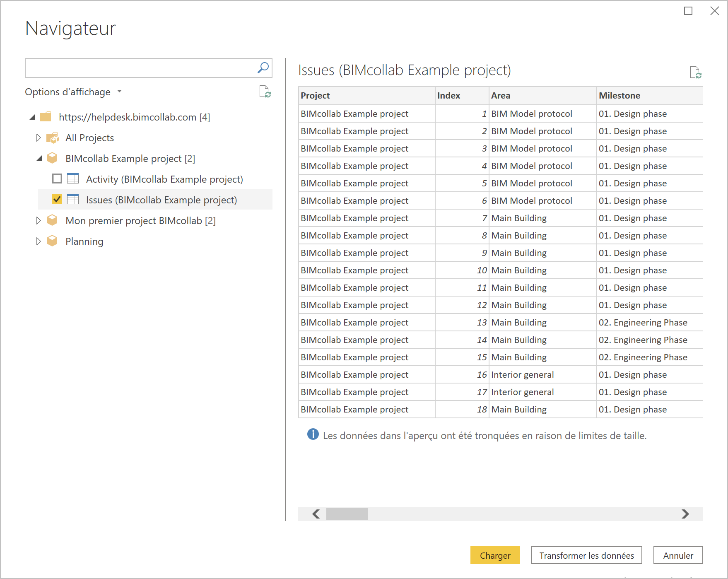
Task: Select the Project column header
Action: click(366, 96)
